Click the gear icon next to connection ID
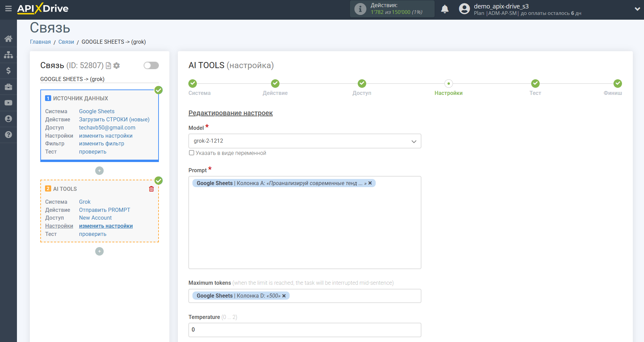This screenshot has height=342, width=644. point(117,65)
